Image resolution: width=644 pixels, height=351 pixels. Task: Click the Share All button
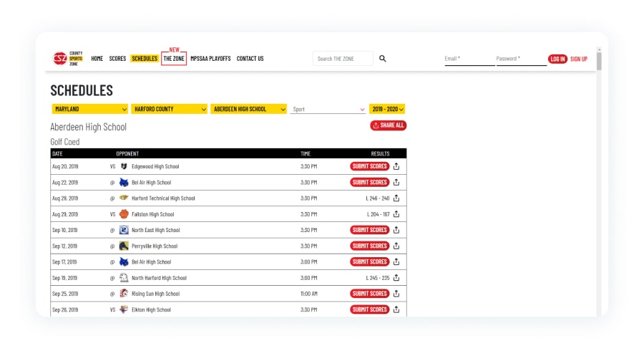[388, 125]
